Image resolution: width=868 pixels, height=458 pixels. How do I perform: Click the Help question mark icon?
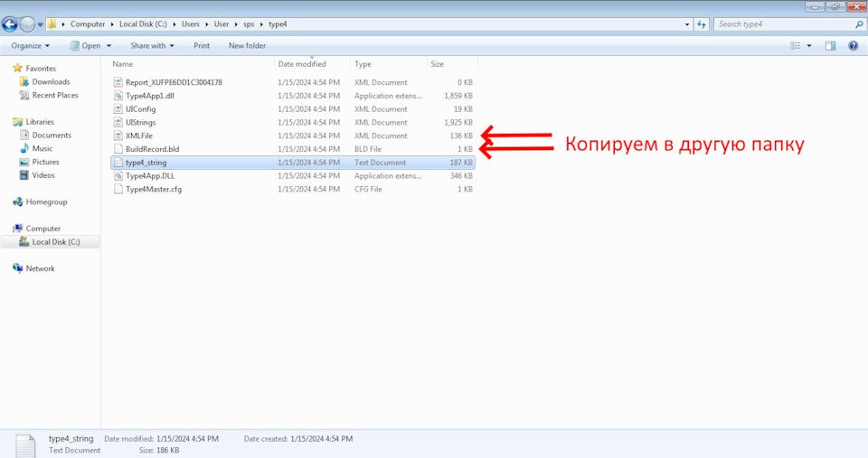(x=853, y=46)
